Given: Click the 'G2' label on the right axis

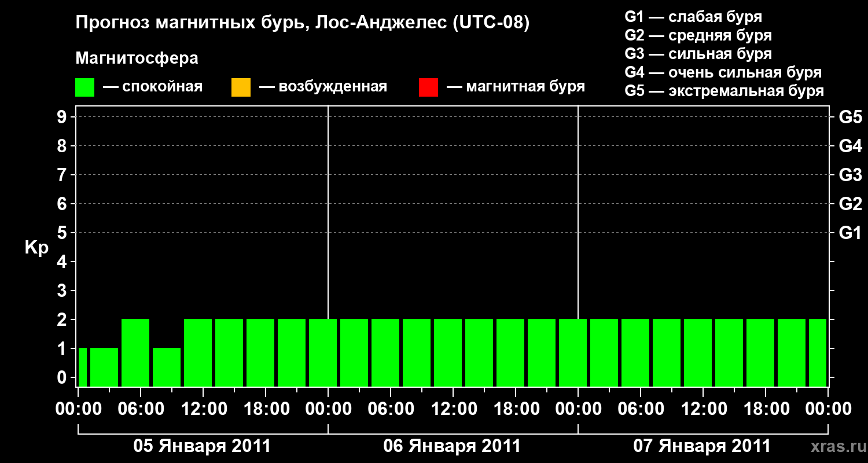Looking at the screenshot, I should (x=851, y=204).
